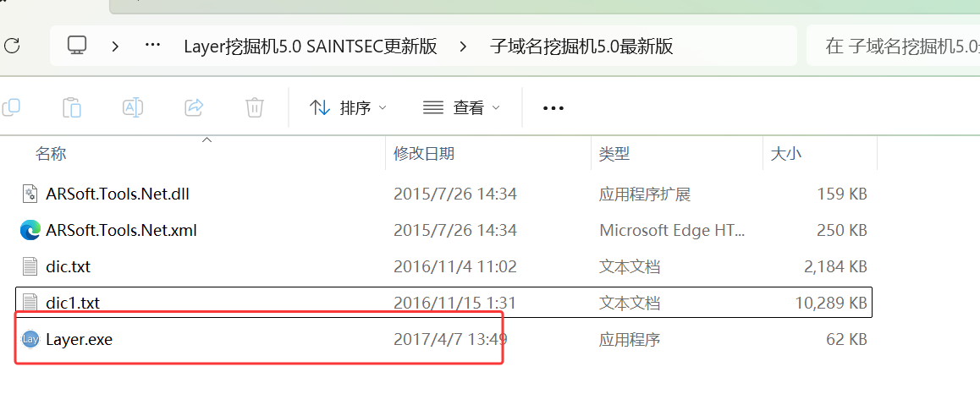Sort by the 名称 column header
Image resolution: width=980 pixels, height=394 pixels.
51,154
